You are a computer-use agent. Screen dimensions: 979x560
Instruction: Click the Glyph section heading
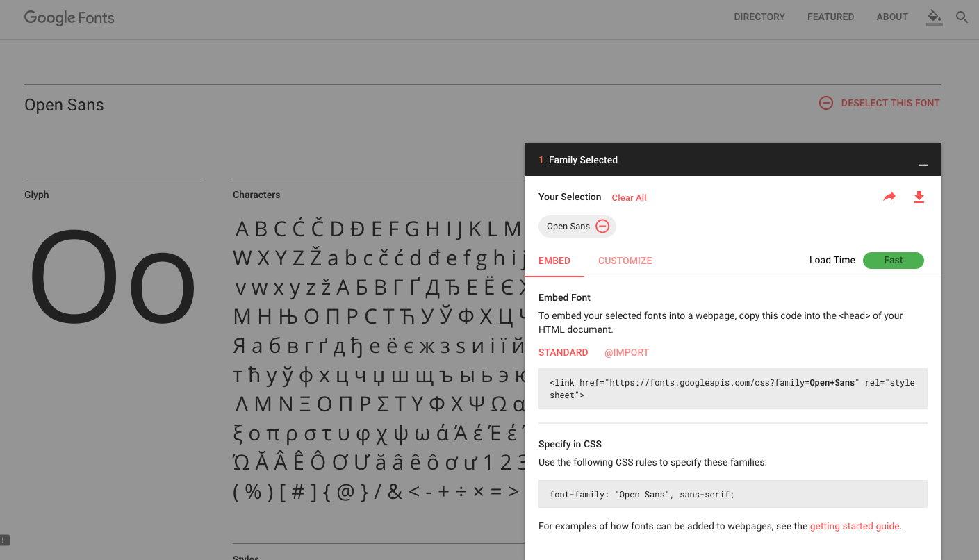37,195
